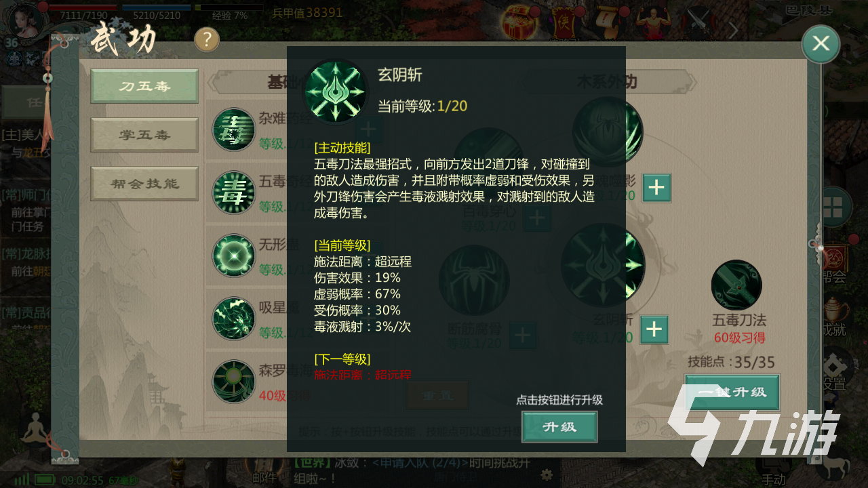Click the 无形蛊 skill icon

click(233, 255)
